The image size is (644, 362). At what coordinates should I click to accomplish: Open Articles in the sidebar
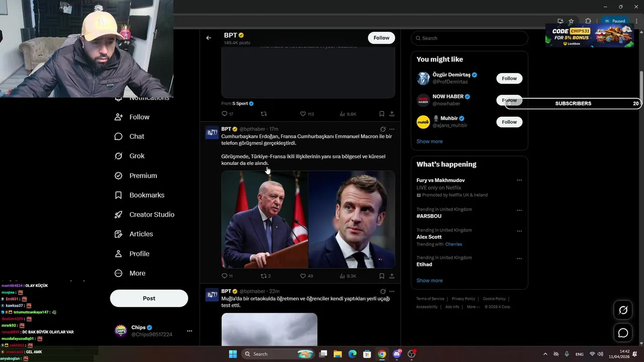pos(134,234)
